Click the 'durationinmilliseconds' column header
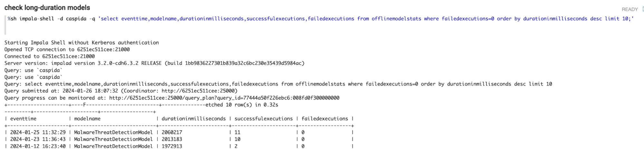Screen dimensions: 644x149 [x=194, y=119]
